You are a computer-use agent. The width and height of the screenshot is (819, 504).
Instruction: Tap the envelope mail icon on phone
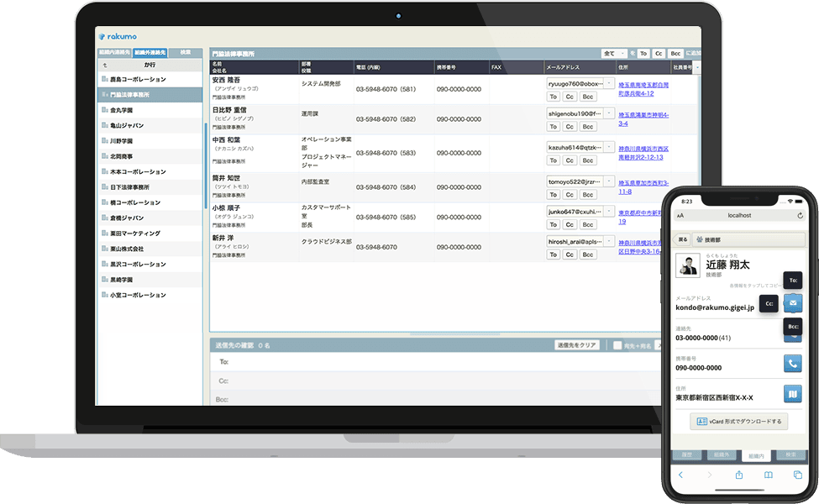[793, 303]
